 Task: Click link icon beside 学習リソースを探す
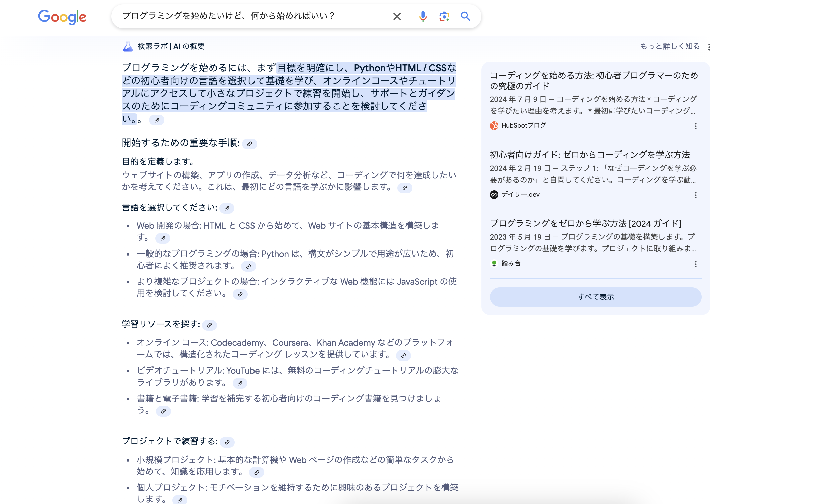pyautogui.click(x=209, y=325)
